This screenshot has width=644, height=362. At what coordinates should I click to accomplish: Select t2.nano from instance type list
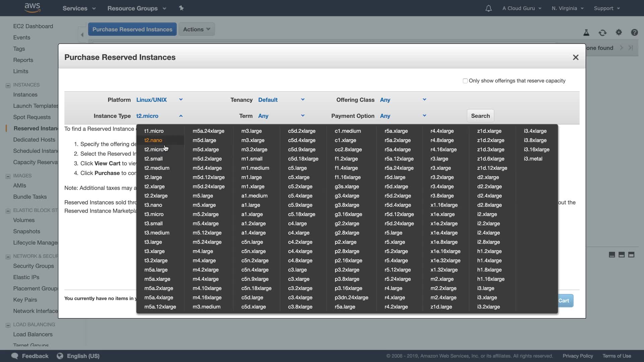153,140
